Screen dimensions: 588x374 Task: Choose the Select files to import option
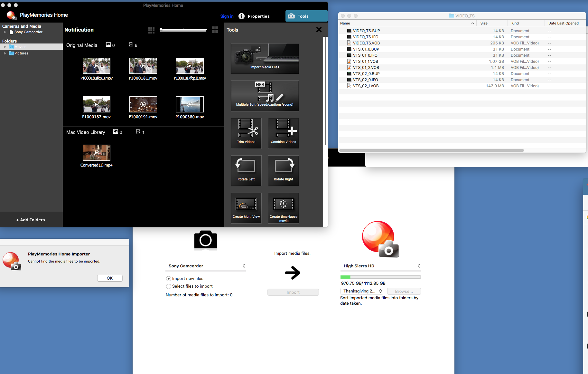tap(168, 286)
